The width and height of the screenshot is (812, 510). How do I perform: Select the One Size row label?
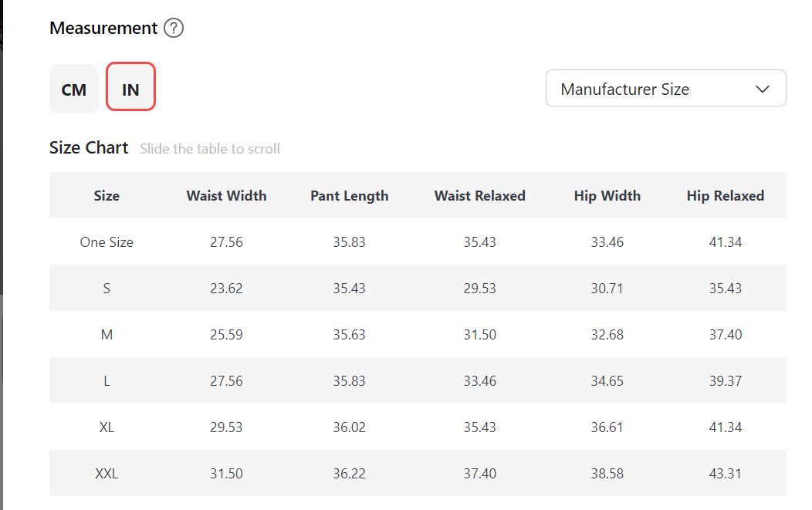107,242
